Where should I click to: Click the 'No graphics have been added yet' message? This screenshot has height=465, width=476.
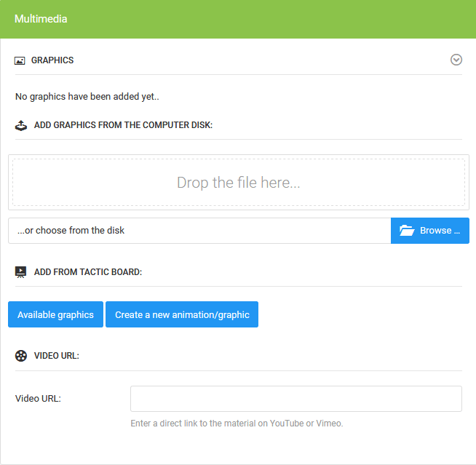tap(87, 97)
